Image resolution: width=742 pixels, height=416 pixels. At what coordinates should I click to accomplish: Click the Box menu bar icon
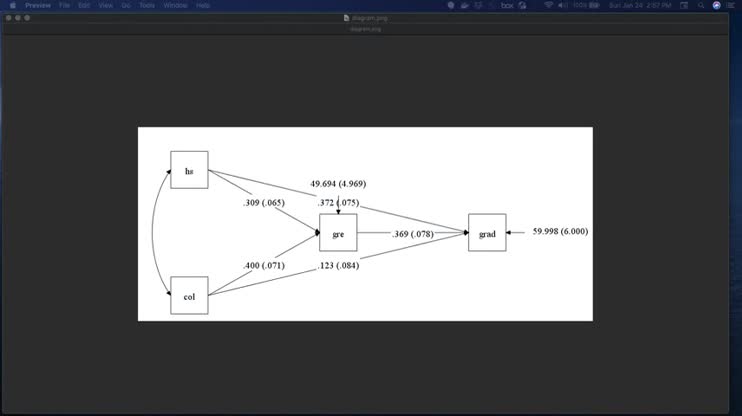click(x=507, y=5)
